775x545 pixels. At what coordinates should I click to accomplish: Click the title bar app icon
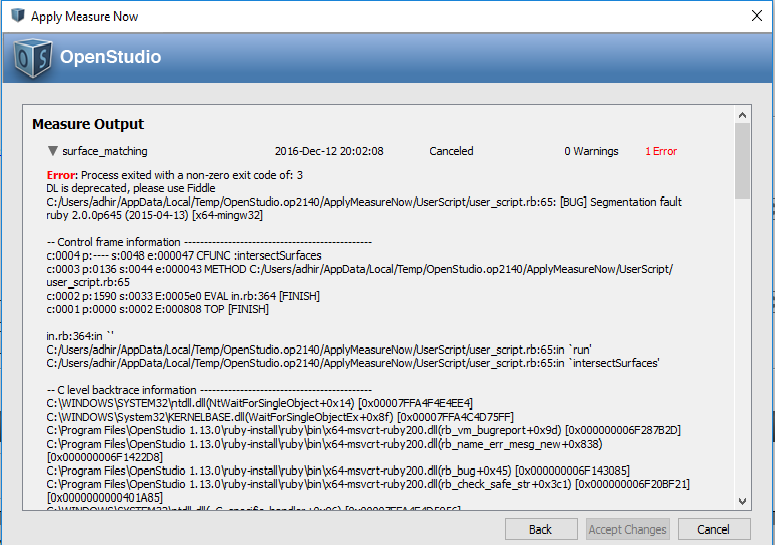point(17,16)
